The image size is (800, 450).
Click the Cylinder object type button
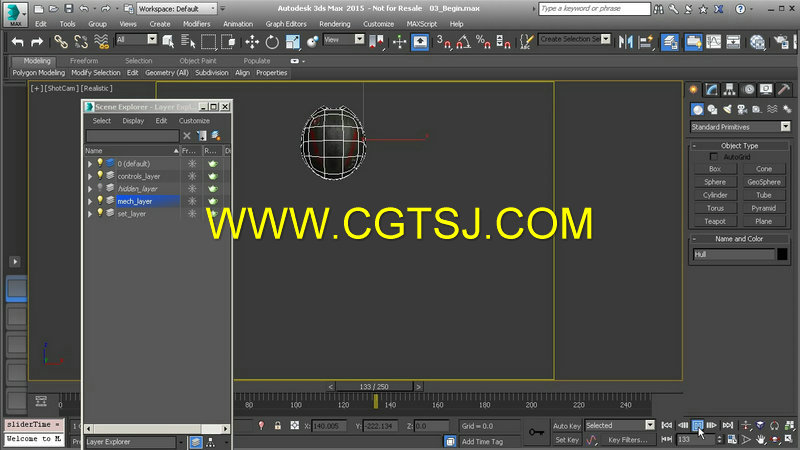pos(715,195)
